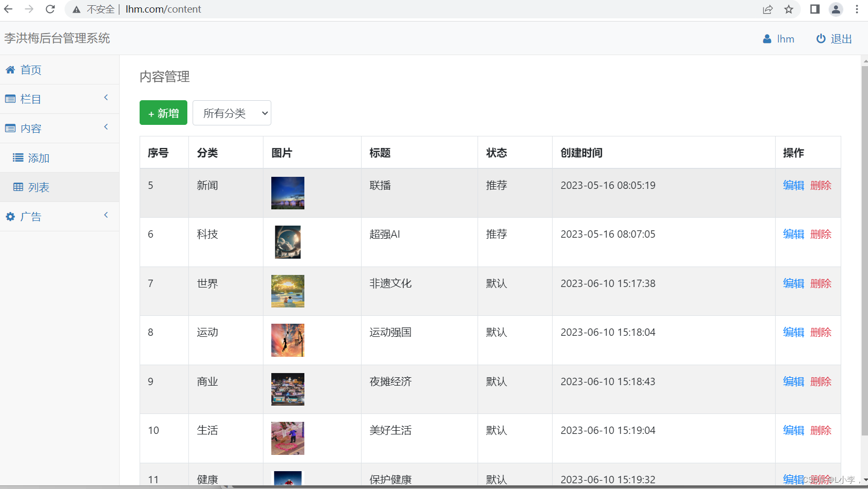Click the browser bookmark star
868x489 pixels.
click(789, 9)
